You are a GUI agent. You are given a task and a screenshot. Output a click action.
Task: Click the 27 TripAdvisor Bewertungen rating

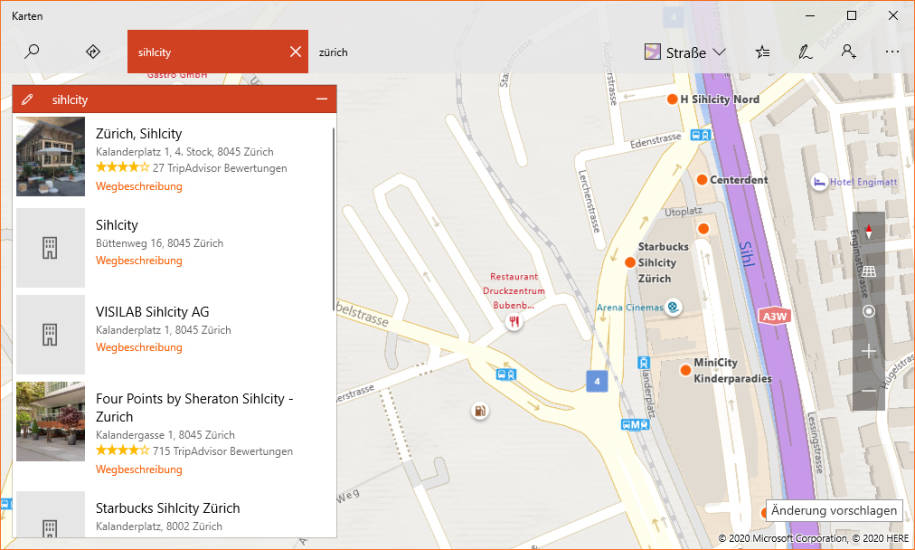coord(191,168)
